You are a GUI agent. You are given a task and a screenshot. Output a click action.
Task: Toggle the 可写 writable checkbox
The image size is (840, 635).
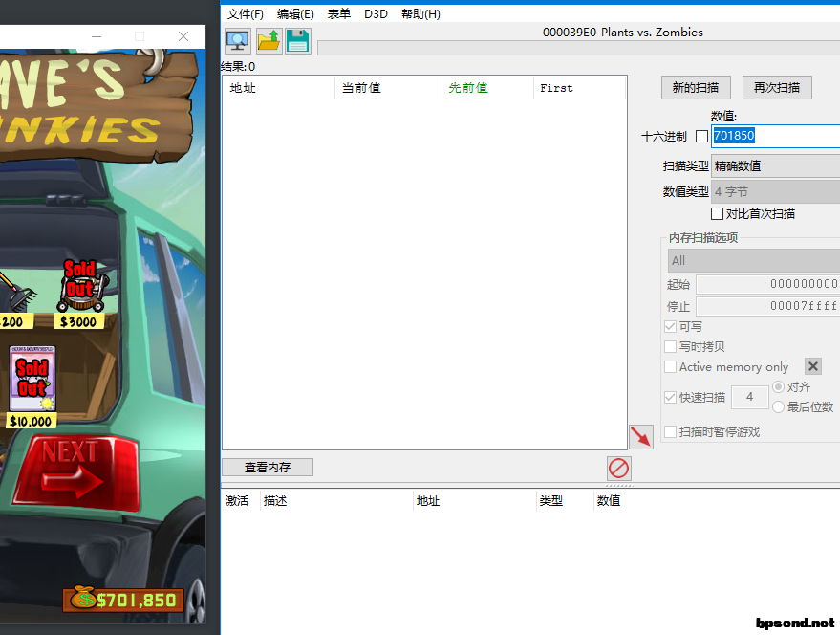(x=670, y=327)
